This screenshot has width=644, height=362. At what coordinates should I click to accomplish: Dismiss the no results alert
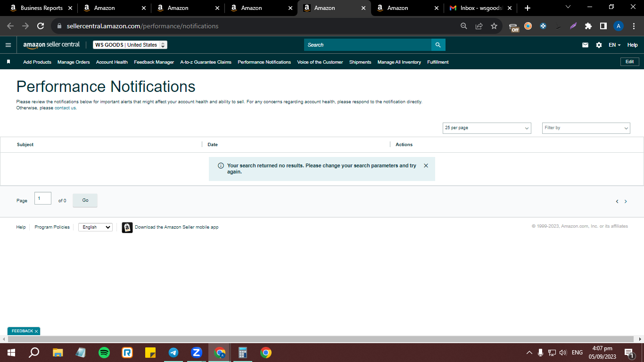point(426,165)
